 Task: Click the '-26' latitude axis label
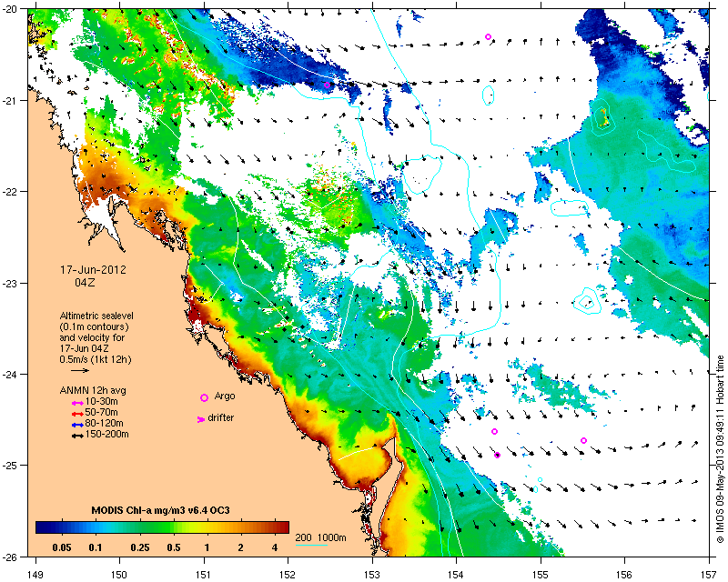9,557
